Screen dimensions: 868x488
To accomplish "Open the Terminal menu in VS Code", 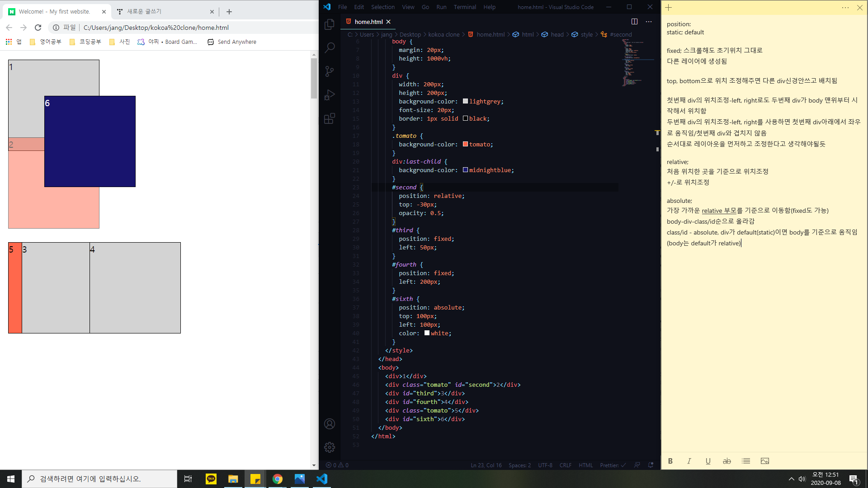I will pyautogui.click(x=465, y=7).
